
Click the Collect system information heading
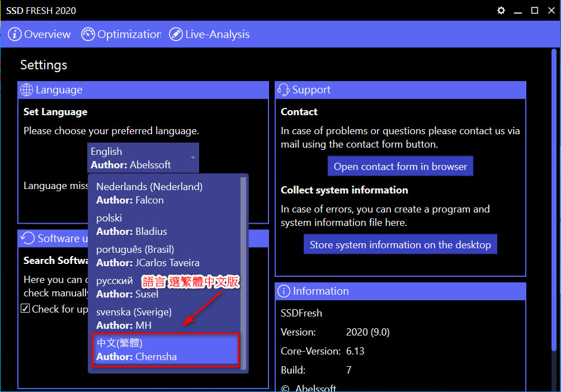[344, 190]
